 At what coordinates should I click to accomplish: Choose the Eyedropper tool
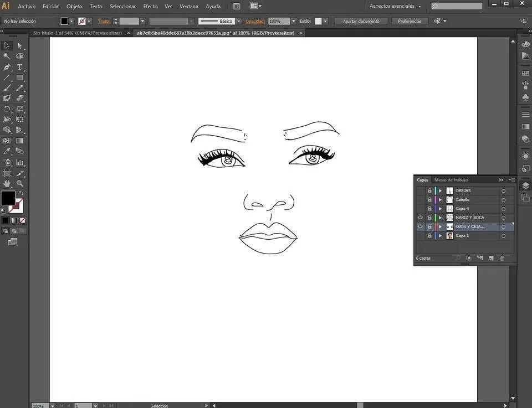tap(7, 151)
